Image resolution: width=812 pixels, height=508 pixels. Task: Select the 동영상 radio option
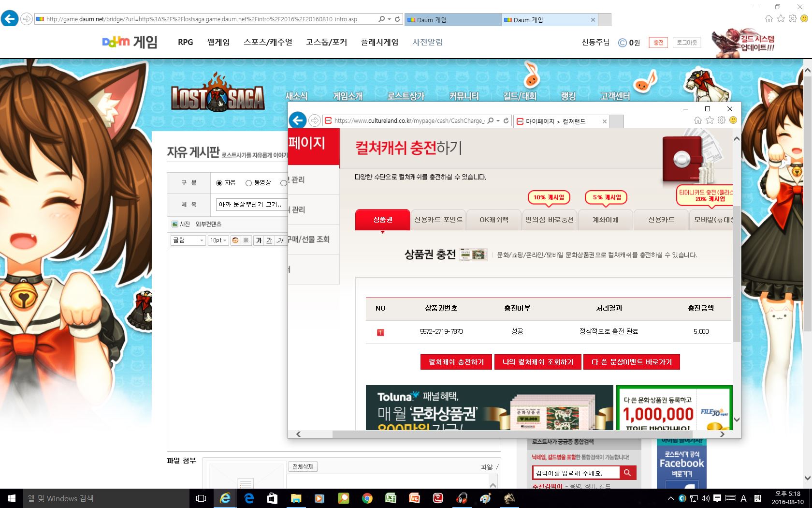pyautogui.click(x=248, y=183)
